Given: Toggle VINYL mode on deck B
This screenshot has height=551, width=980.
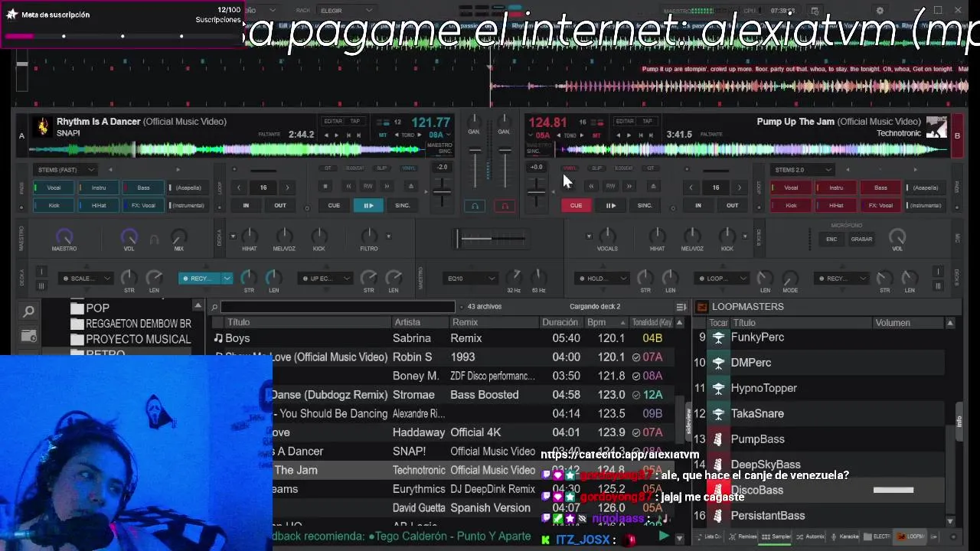Looking at the screenshot, I should click(x=570, y=168).
